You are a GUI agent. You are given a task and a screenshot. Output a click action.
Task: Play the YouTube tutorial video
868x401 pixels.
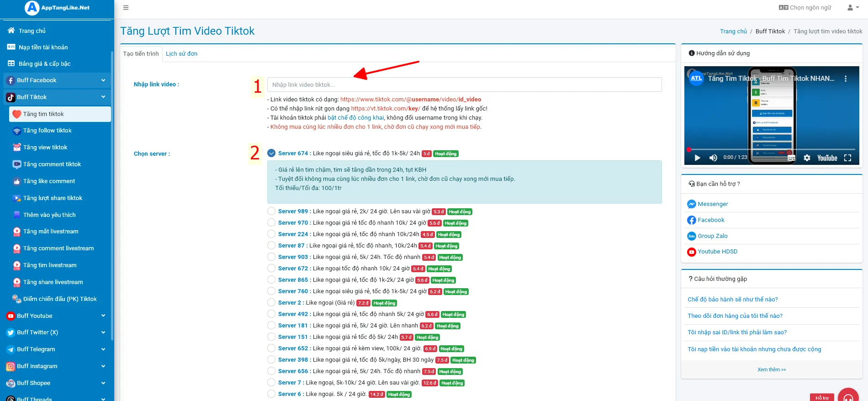tap(697, 158)
